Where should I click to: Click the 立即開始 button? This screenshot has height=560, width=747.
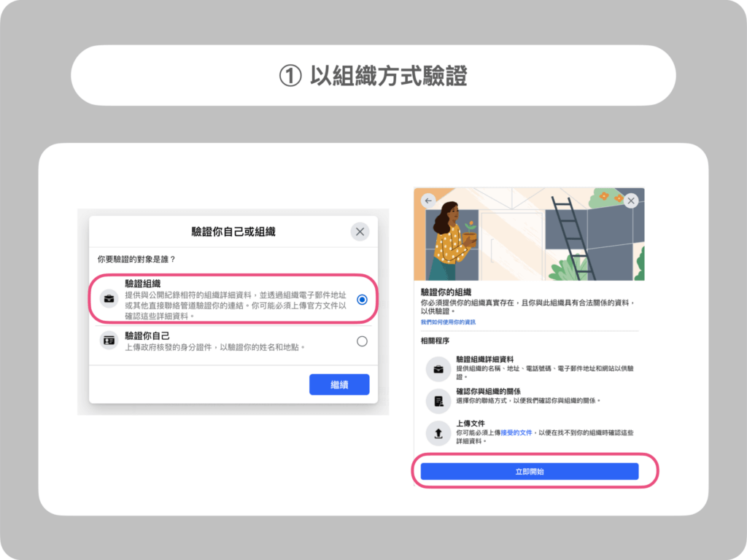(x=530, y=472)
